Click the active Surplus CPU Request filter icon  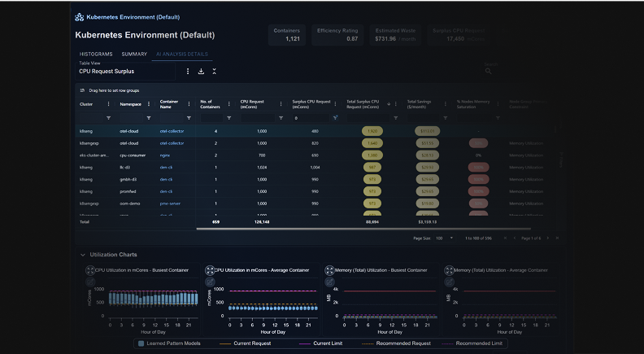(335, 118)
